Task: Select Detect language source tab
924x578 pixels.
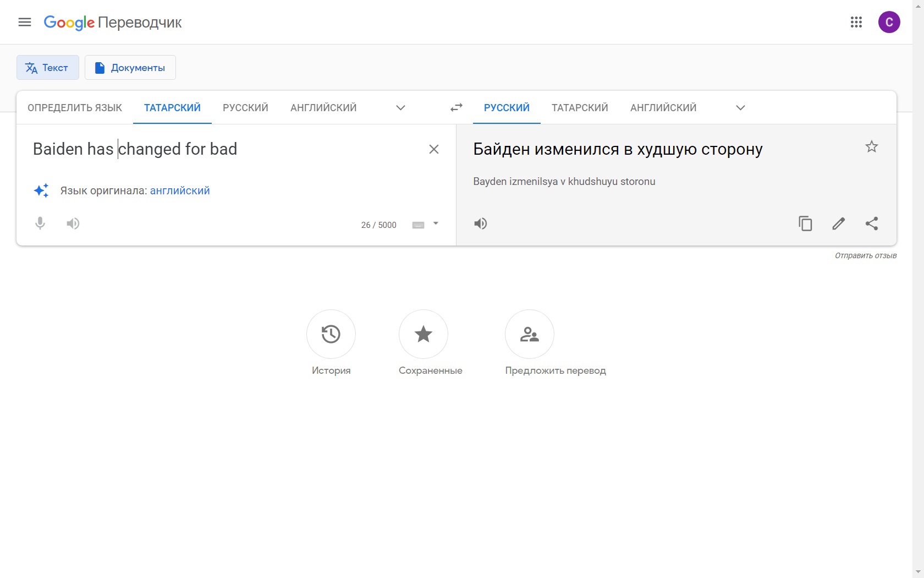Action: pyautogui.click(x=75, y=108)
